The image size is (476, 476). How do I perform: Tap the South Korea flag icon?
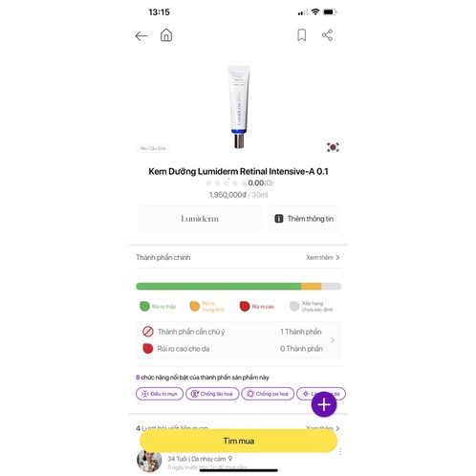click(333, 147)
